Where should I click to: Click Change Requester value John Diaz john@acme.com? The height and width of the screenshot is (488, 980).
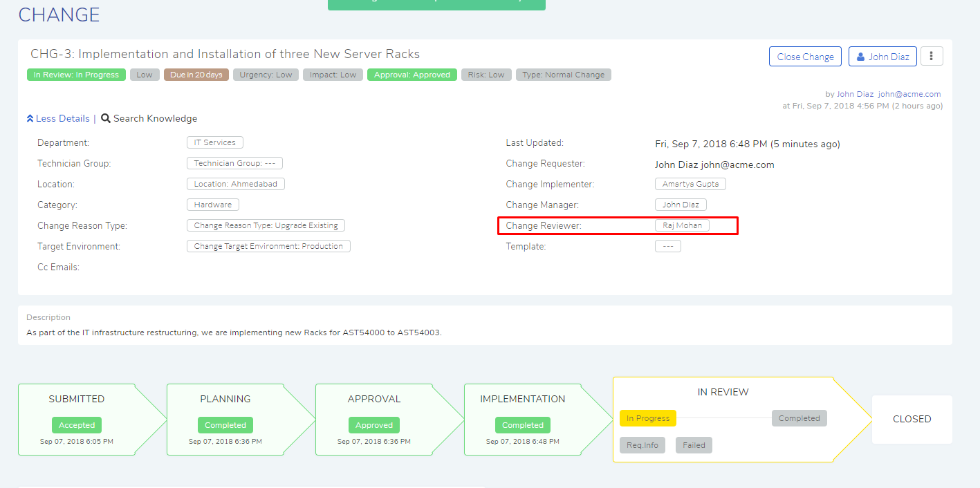tap(714, 165)
